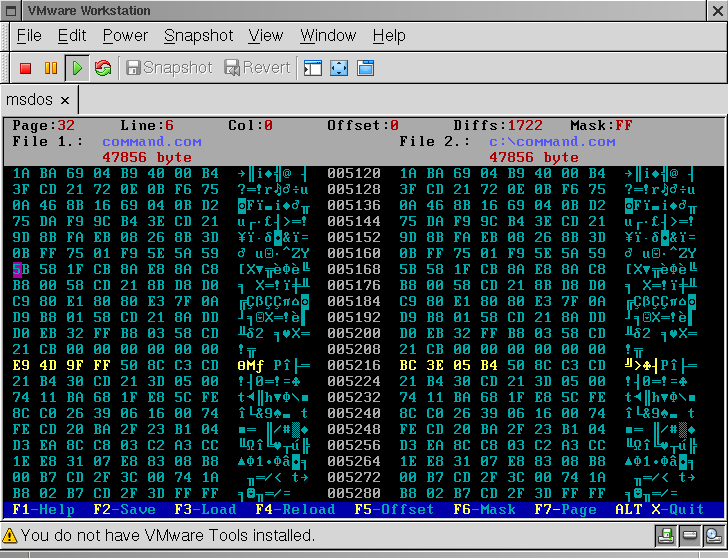Click the Revert toolbar button
This screenshot has height=558, width=728.
tap(257, 68)
